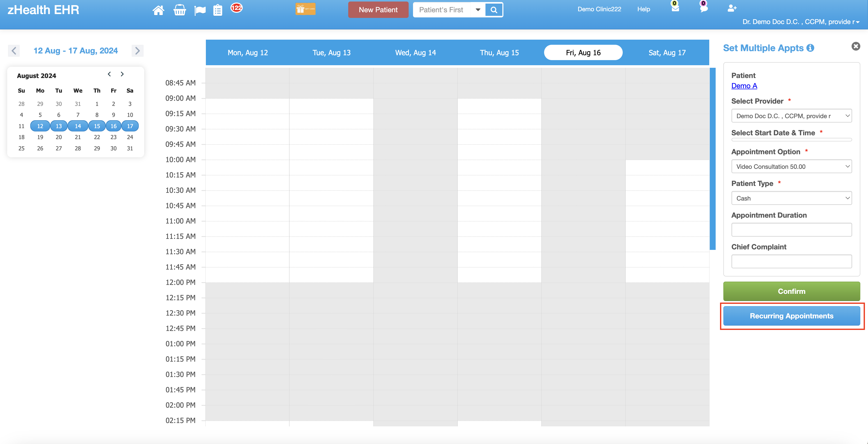Image resolution: width=868 pixels, height=444 pixels.
Task: Click the info icon beside Set Multiple Appts
Action: (x=810, y=48)
